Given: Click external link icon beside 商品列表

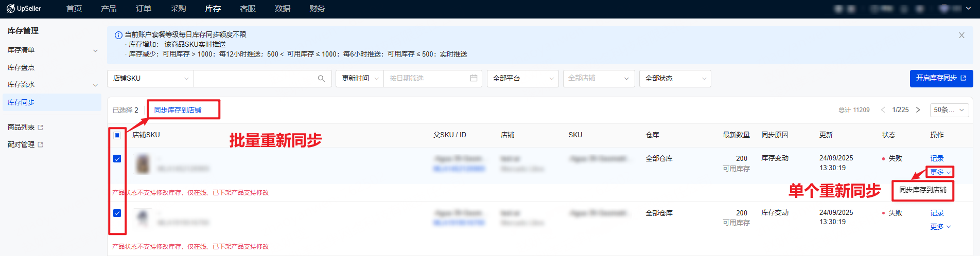Looking at the screenshot, I should point(41,127).
